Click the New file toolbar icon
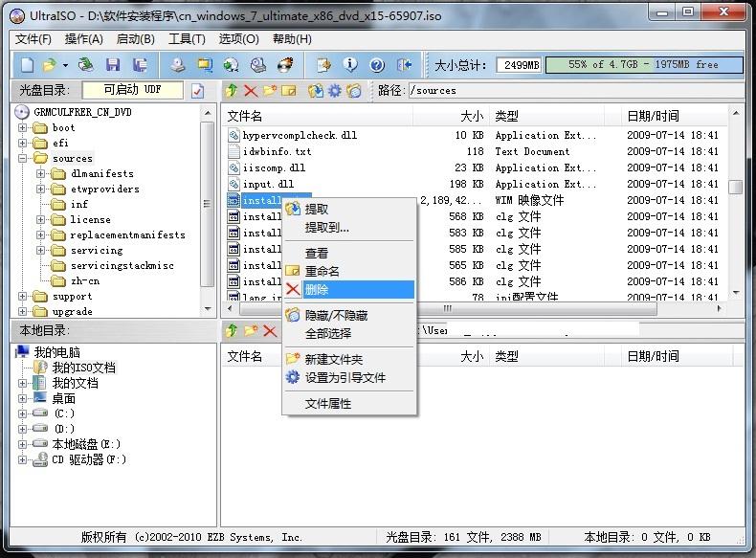756x558 pixels. [28, 65]
